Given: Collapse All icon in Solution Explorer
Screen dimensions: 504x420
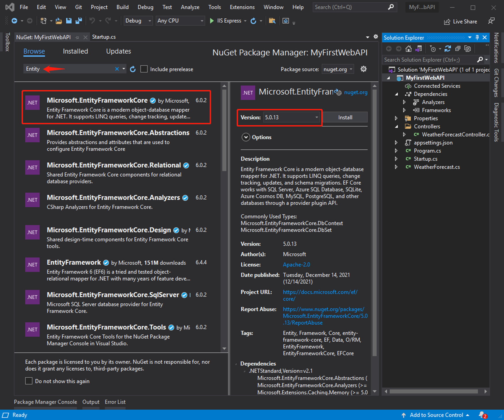Looking at the screenshot, I should 458,49.
